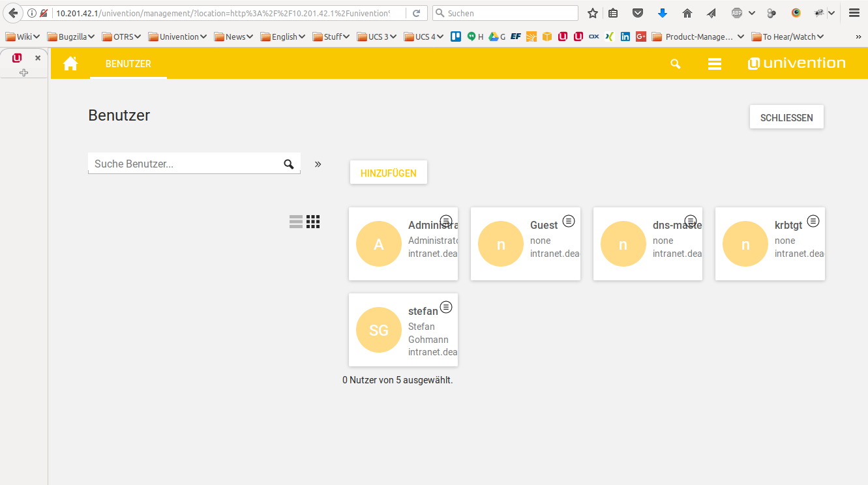868x485 pixels.
Task: Select the Benutzer tab
Action: tap(128, 64)
